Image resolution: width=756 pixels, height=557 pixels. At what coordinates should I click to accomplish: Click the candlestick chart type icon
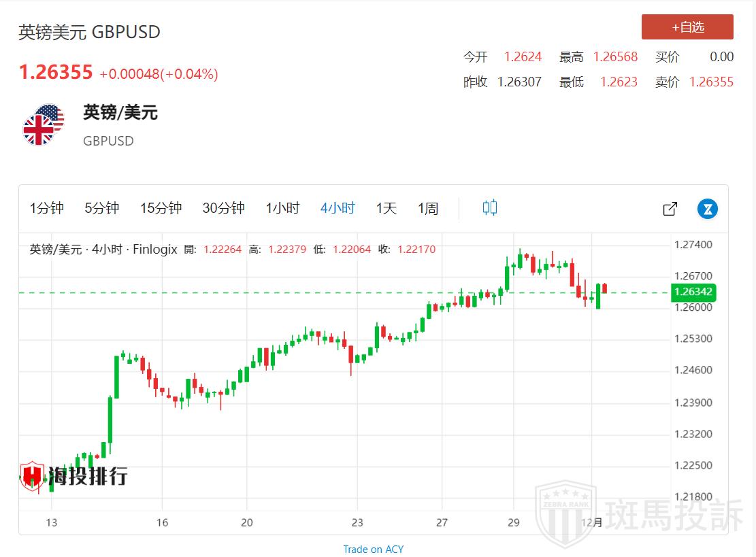click(x=489, y=208)
